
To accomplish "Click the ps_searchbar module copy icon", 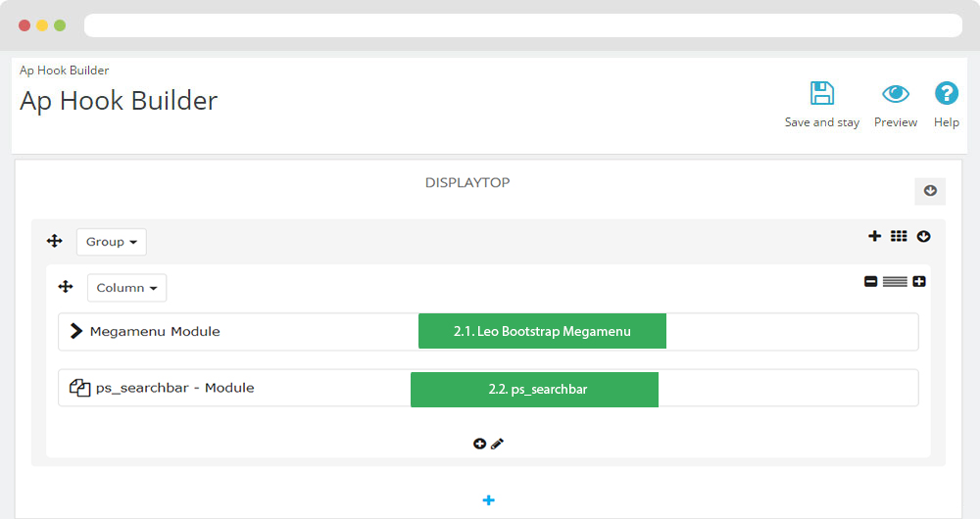I will click(x=79, y=388).
